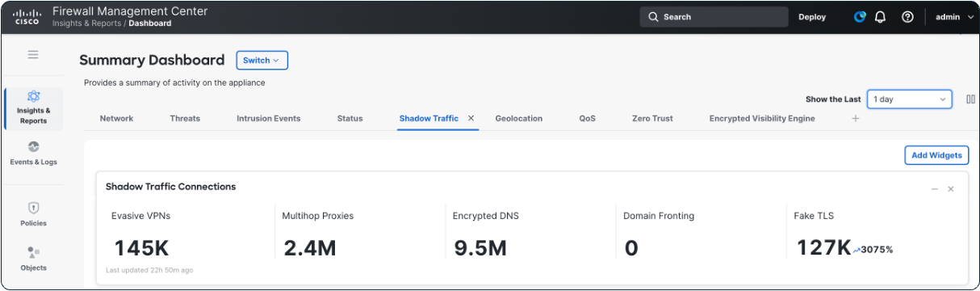This screenshot has height=291, width=980.
Task: Click into the Search field
Action: tap(714, 17)
